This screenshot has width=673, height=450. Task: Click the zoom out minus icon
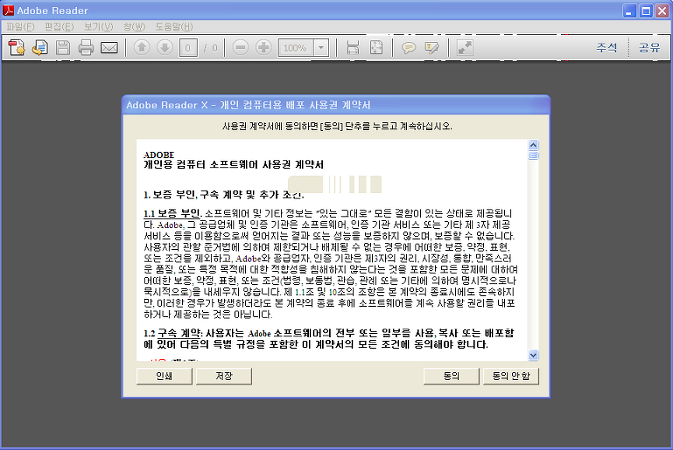[240, 47]
